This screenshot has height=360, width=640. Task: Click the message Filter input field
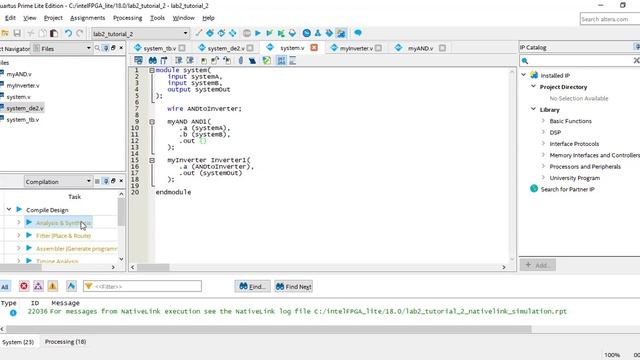coord(142,286)
